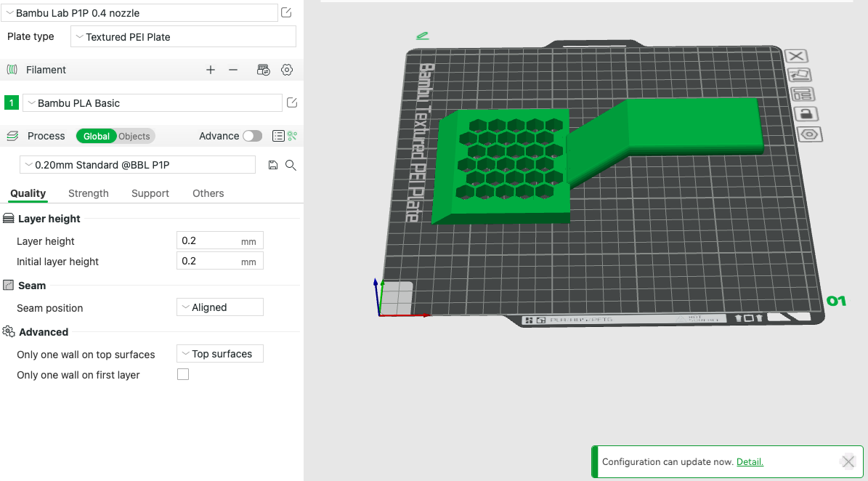The image size is (868, 481).
Task: Dismiss the configuration update notification
Action: [848, 461]
